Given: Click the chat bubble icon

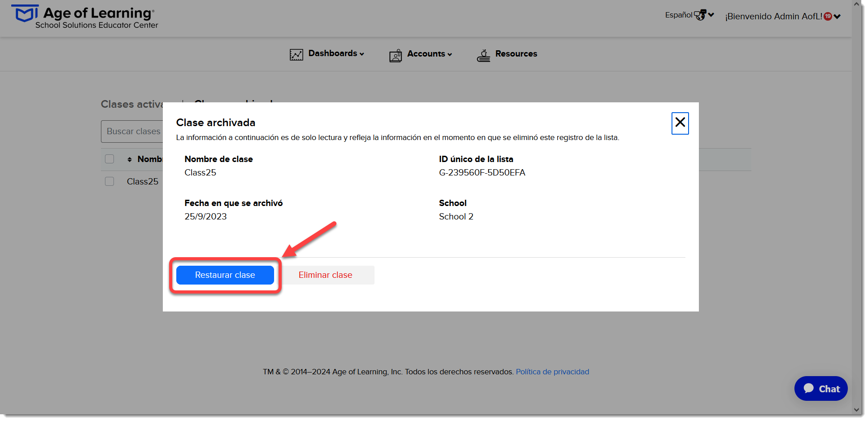Looking at the screenshot, I should [809, 388].
